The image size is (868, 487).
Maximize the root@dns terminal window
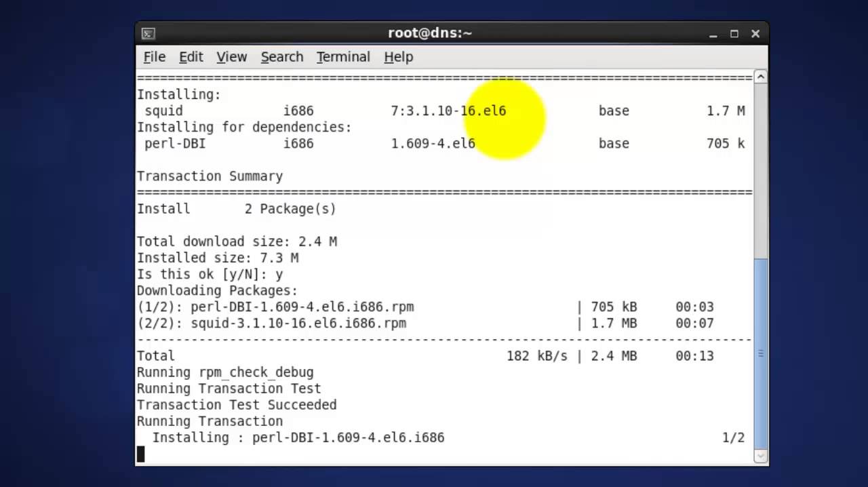point(734,33)
